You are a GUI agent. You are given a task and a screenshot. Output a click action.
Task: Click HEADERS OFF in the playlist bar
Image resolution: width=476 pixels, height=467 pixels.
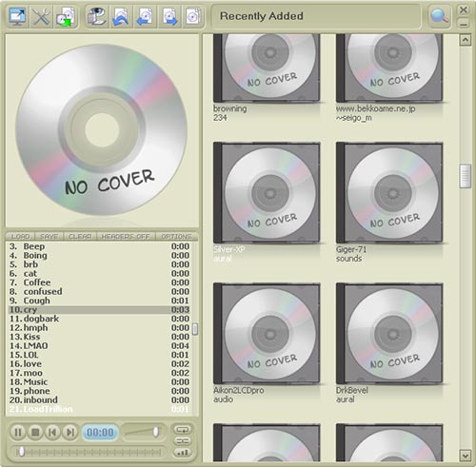[126, 237]
